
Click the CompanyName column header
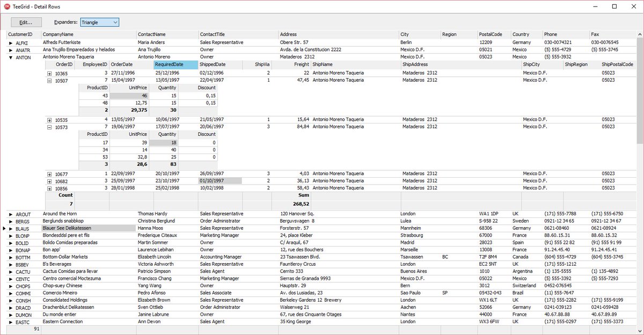tap(80, 34)
